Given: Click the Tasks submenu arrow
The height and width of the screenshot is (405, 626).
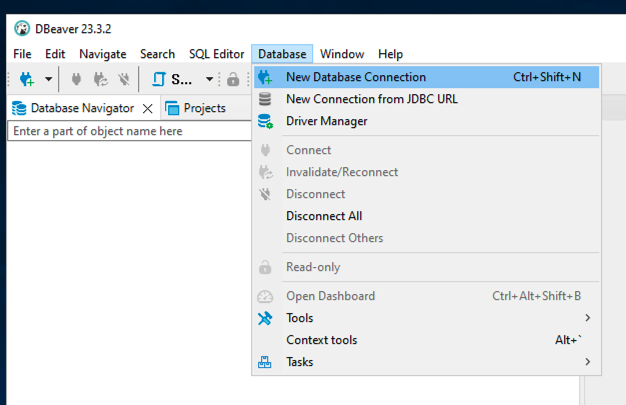Looking at the screenshot, I should coord(588,362).
